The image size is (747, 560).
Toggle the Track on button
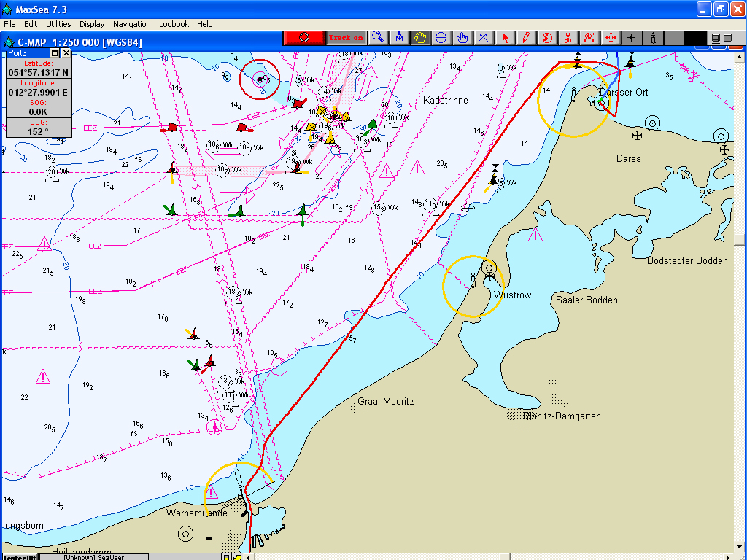[347, 38]
